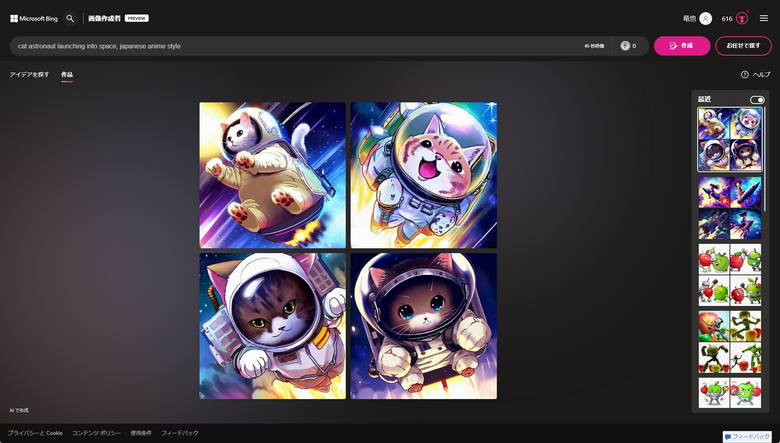780x443 pixels.
Task: Click the user profile avatar icon
Action: click(x=705, y=18)
